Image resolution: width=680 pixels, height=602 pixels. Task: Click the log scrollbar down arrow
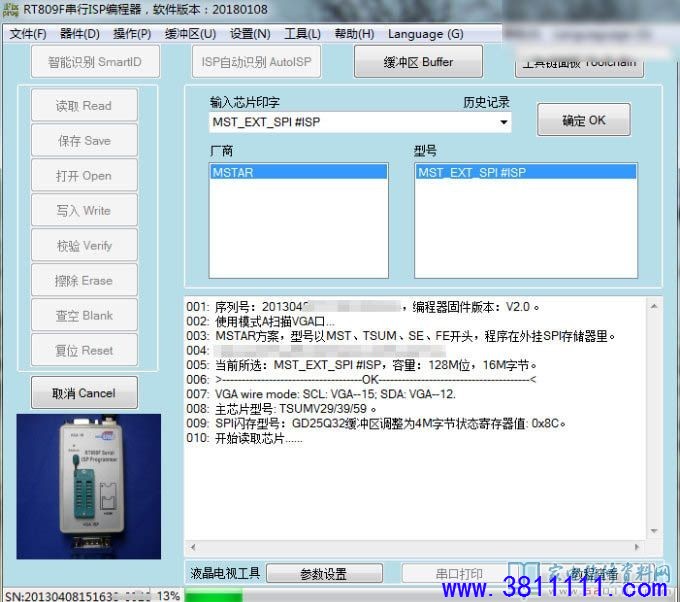click(x=654, y=531)
